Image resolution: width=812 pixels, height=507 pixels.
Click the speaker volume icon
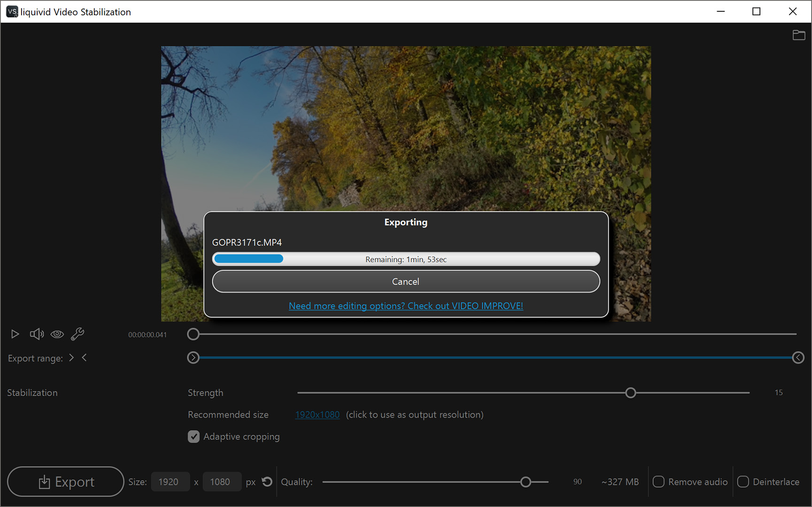pos(37,334)
